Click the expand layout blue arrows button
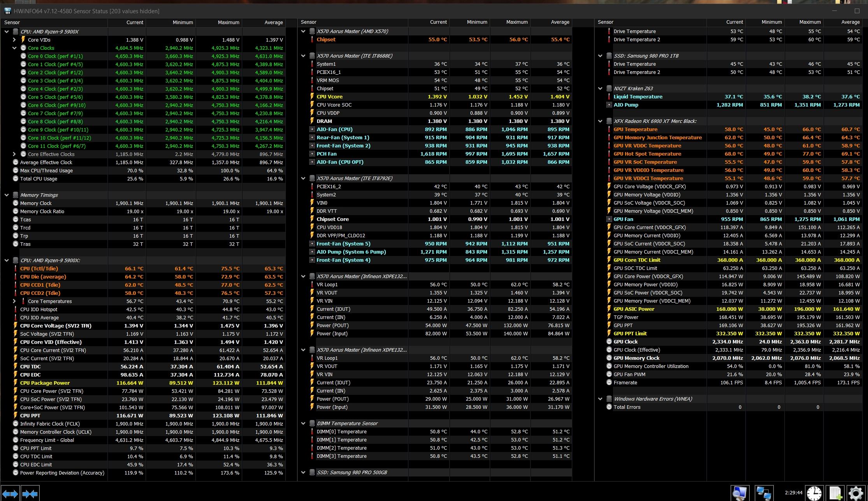Viewport: 868px width, 501px height. [10, 494]
